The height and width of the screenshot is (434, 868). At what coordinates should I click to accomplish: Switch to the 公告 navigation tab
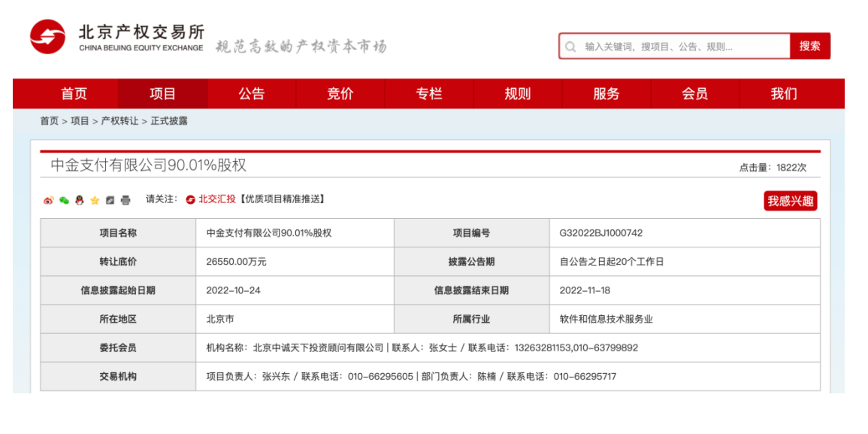(253, 93)
